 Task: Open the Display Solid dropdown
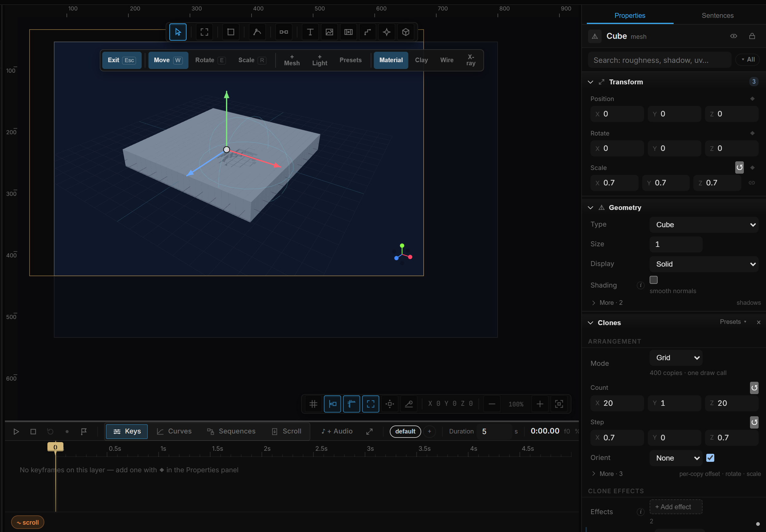704,264
